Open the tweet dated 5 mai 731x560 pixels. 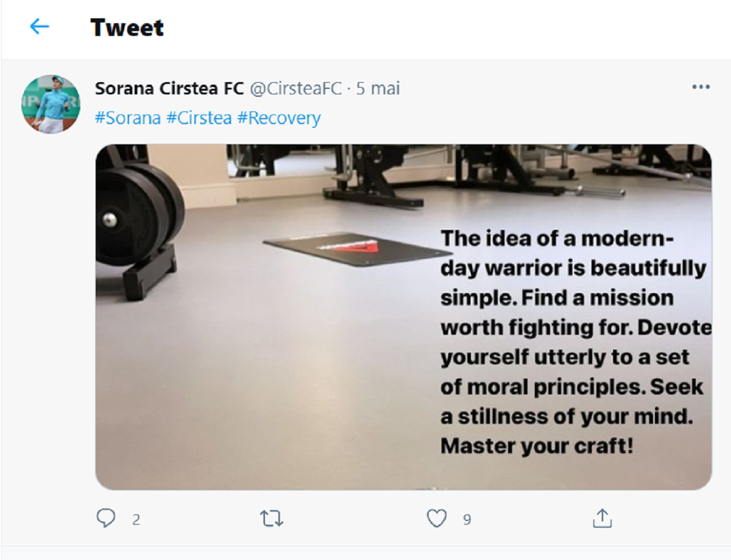click(x=378, y=88)
